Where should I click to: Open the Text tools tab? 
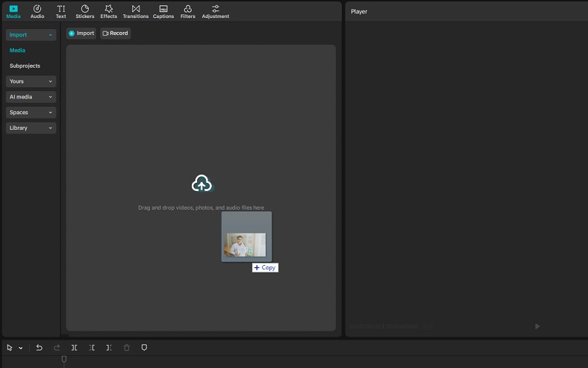61,11
